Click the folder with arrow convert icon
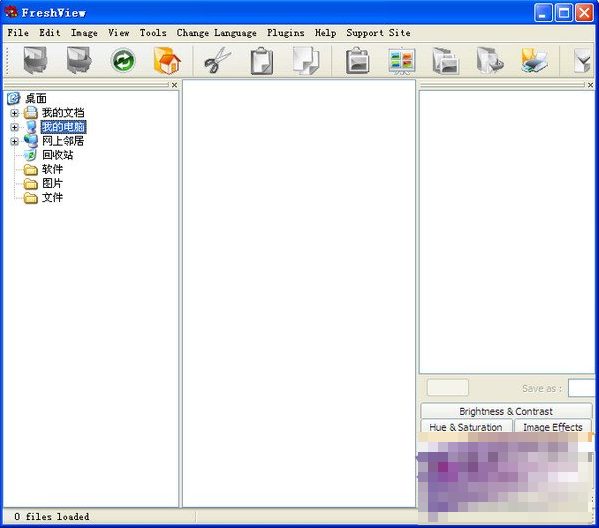Screen dimensions: 599x528 (490, 60)
